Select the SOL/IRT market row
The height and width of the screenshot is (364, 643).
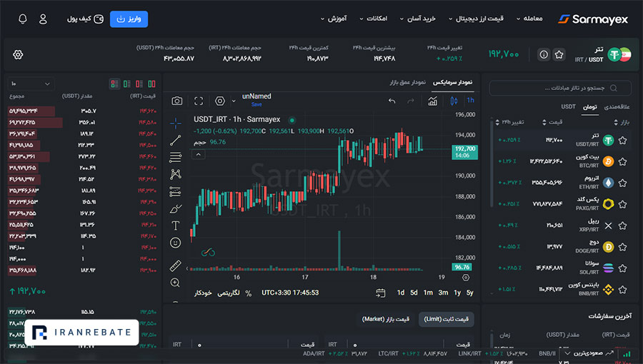click(563, 268)
